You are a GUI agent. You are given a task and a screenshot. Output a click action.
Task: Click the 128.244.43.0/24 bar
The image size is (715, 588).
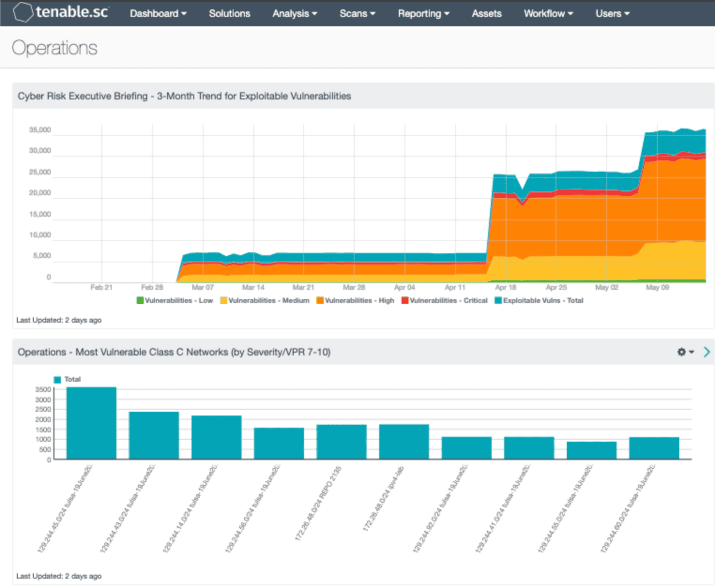pyautogui.click(x=154, y=435)
